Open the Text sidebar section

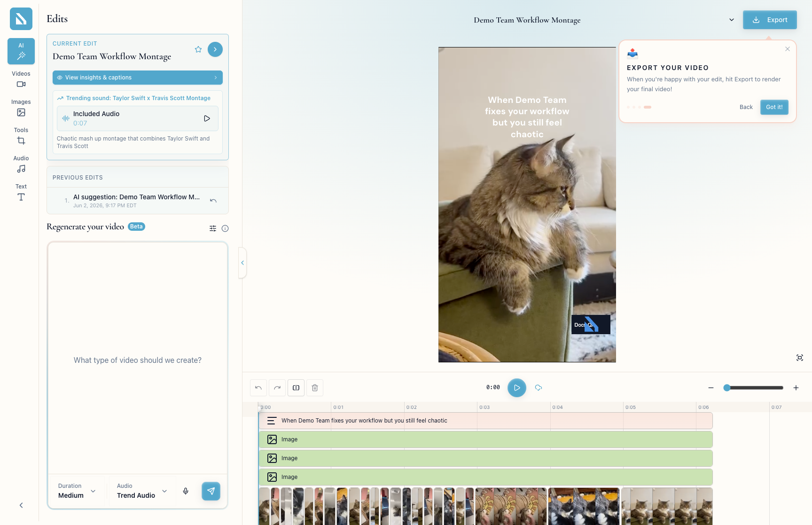pyautogui.click(x=21, y=192)
